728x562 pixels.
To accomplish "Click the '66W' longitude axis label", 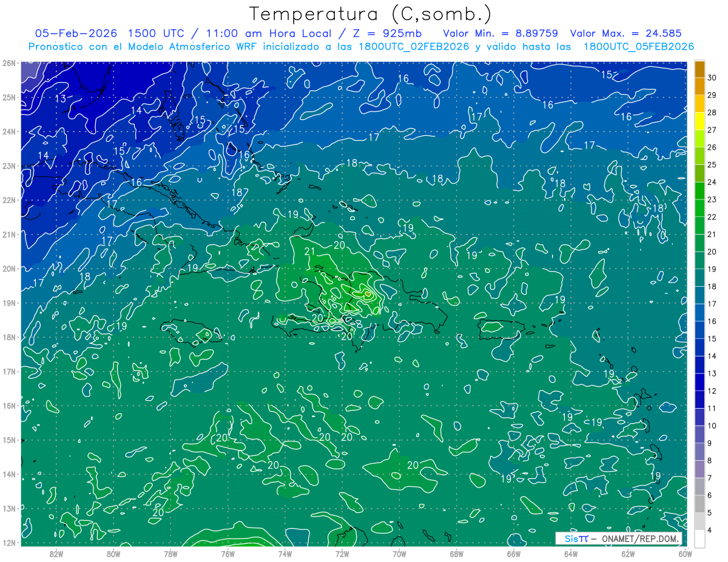I will [514, 554].
